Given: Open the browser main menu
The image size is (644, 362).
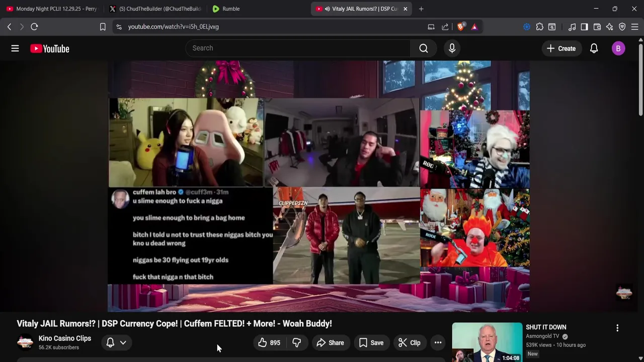Looking at the screenshot, I should tap(635, 27).
